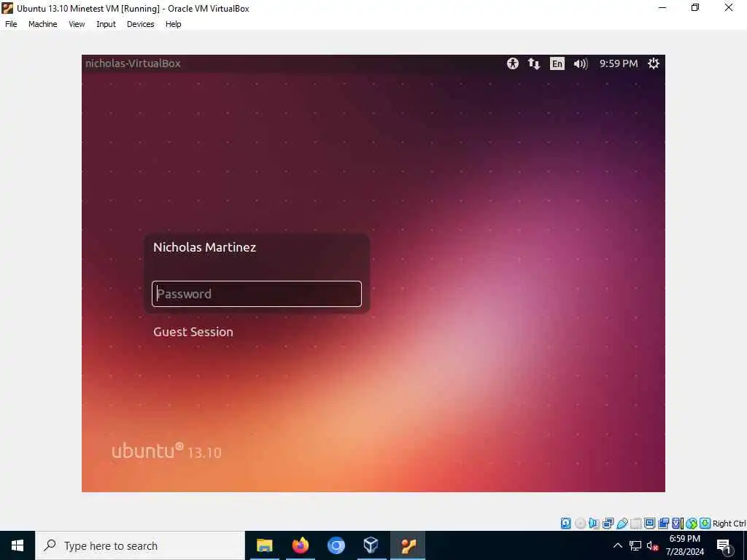Click the Type here to search box
This screenshot has width=747, height=560.
point(140,545)
